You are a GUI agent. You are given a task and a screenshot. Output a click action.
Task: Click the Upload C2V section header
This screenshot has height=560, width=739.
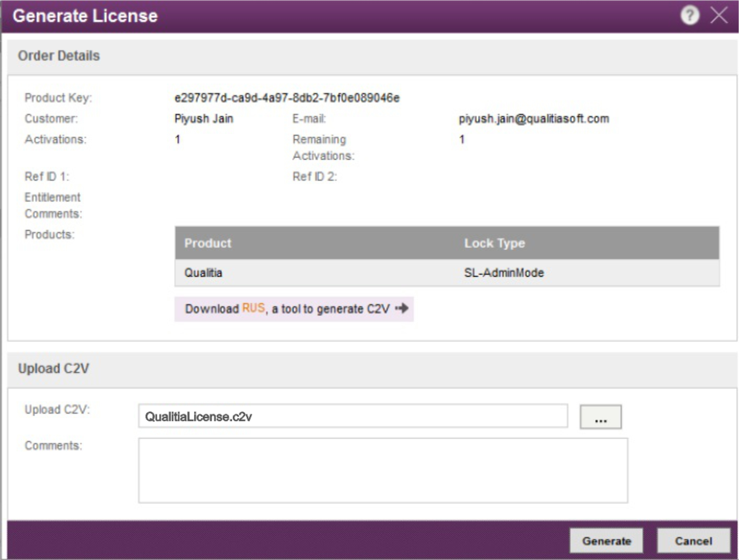pyautogui.click(x=54, y=368)
